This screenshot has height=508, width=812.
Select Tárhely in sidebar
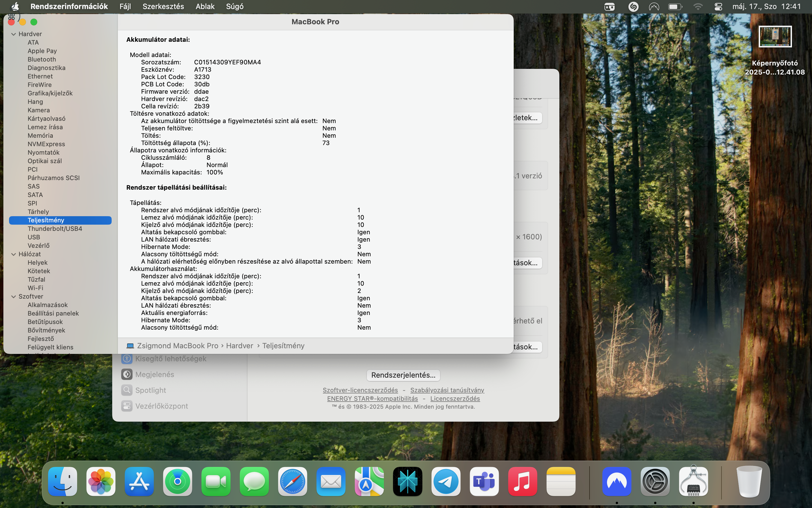click(x=38, y=212)
